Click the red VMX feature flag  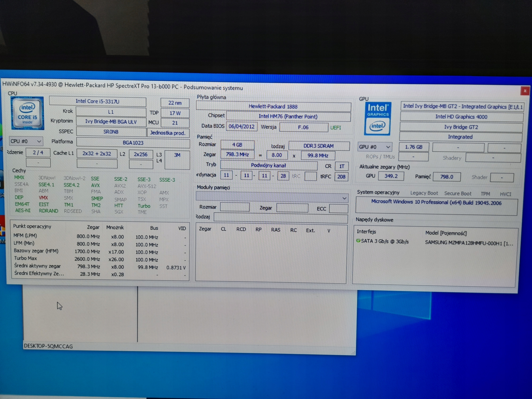coord(43,198)
